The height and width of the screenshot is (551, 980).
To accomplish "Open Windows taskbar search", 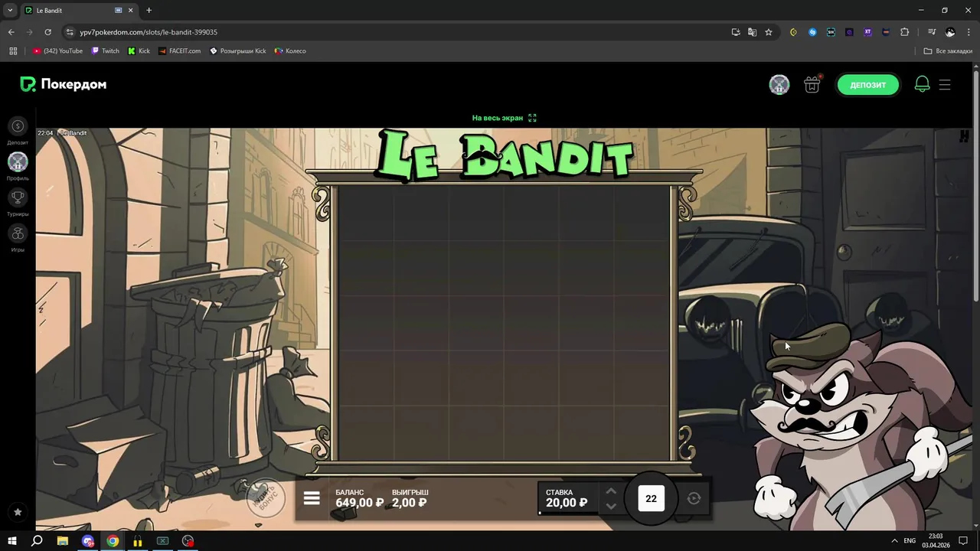I will point(37,541).
